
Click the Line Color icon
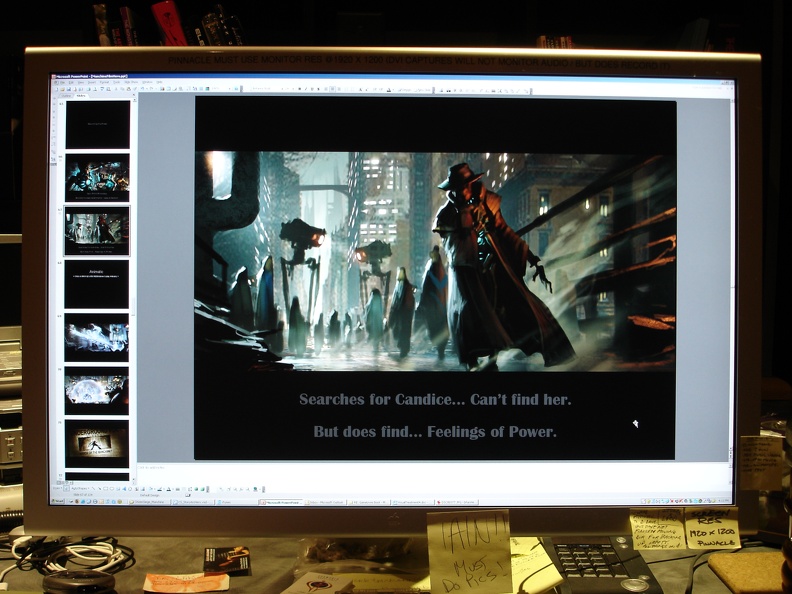[x=159, y=488]
